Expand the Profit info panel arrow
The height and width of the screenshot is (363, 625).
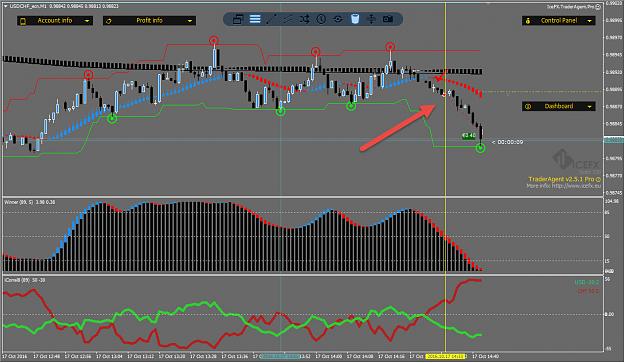tap(190, 21)
